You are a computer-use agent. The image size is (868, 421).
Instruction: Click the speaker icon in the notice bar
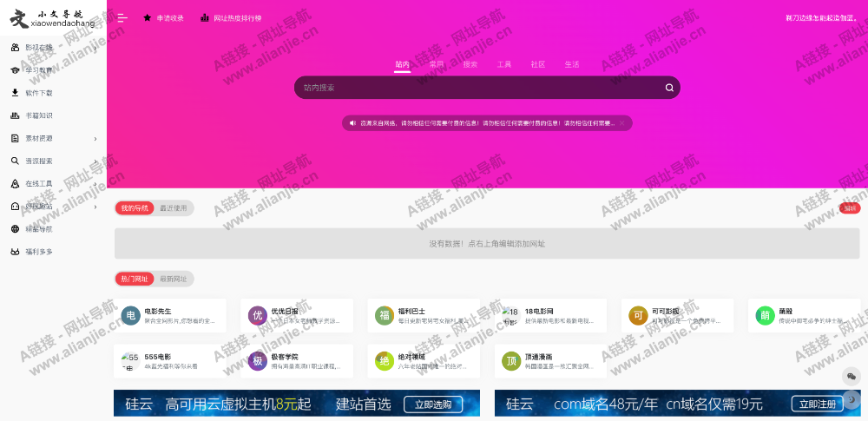pyautogui.click(x=352, y=123)
